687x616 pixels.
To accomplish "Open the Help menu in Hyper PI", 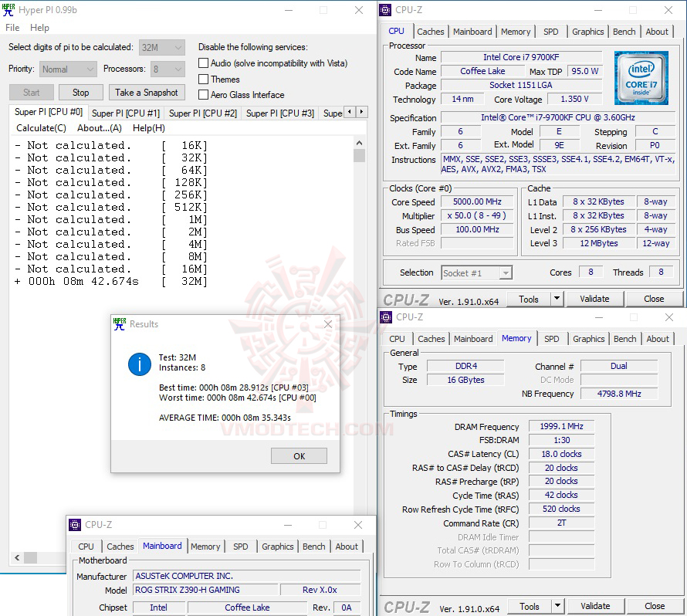I will tap(39, 28).
